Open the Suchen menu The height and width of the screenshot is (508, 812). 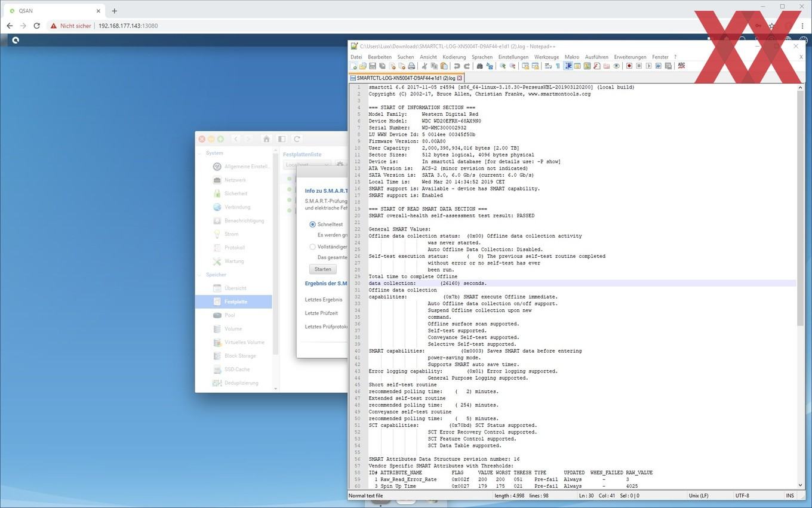point(405,57)
